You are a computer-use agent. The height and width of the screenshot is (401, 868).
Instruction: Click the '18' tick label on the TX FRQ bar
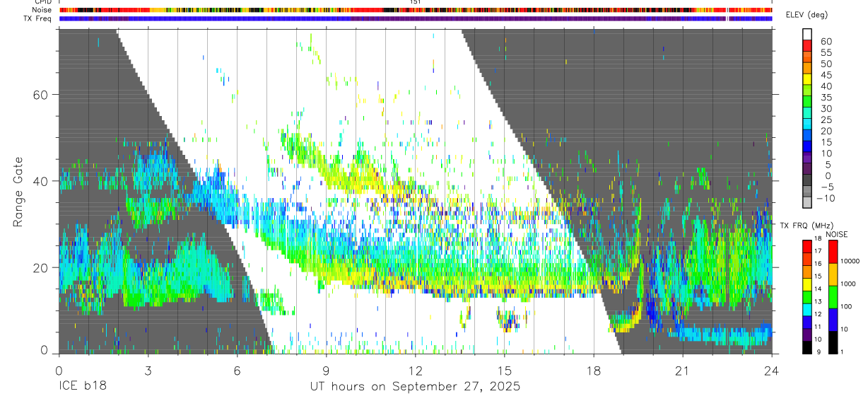click(818, 239)
